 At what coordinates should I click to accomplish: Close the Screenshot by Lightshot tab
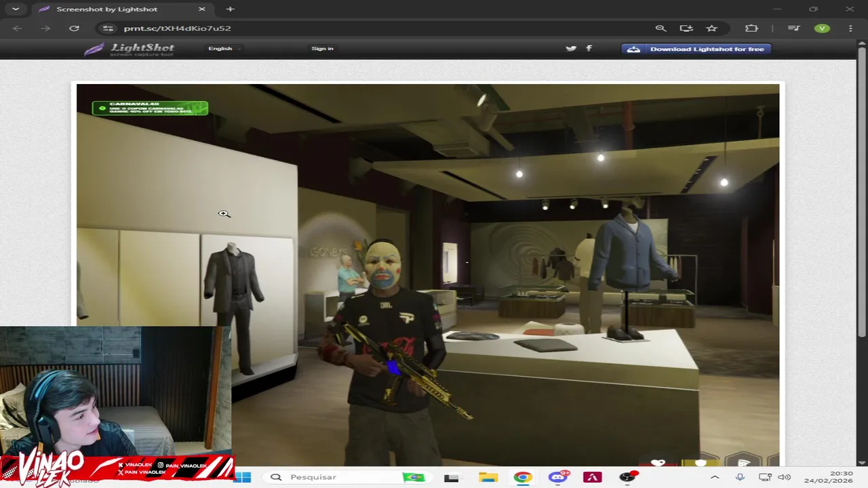tap(201, 9)
